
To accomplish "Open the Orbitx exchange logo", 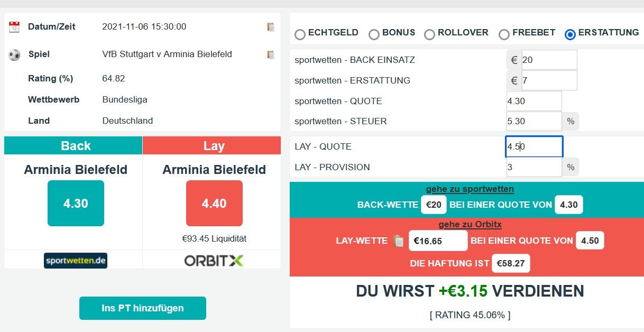I will pyautogui.click(x=214, y=261).
